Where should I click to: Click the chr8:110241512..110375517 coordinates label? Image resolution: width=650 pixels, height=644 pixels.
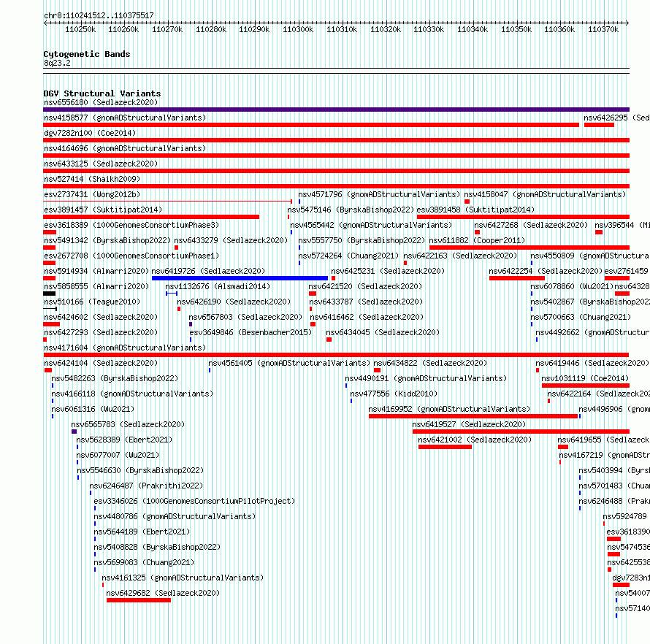coord(99,15)
